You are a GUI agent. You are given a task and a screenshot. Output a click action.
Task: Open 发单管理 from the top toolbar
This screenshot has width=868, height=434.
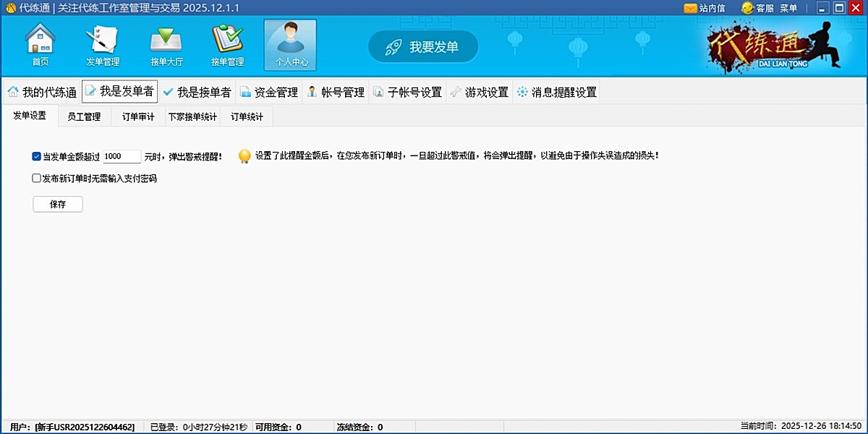pos(102,45)
